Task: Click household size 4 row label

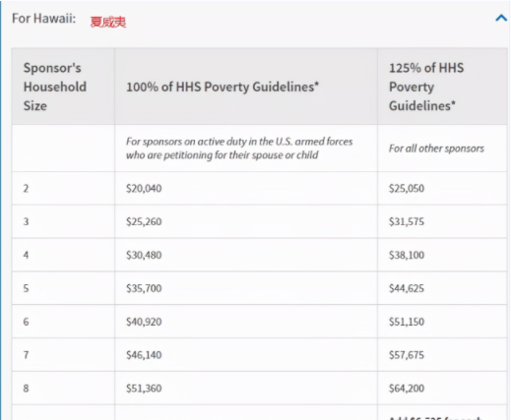Action: 26,255
